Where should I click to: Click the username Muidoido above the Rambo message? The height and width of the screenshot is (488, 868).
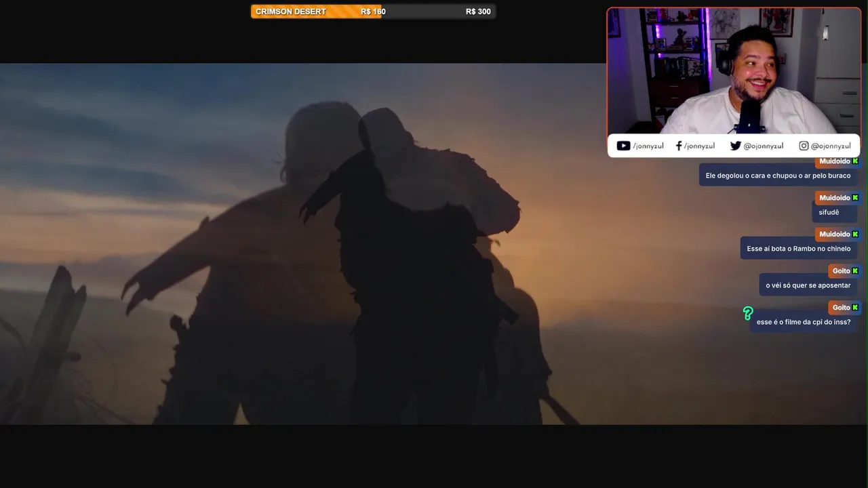(x=834, y=235)
